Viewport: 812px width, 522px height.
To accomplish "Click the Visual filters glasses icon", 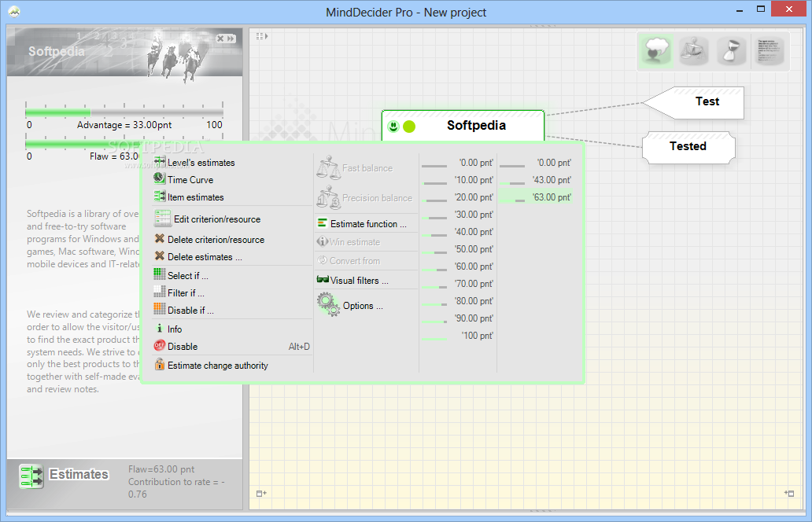I will pyautogui.click(x=323, y=279).
